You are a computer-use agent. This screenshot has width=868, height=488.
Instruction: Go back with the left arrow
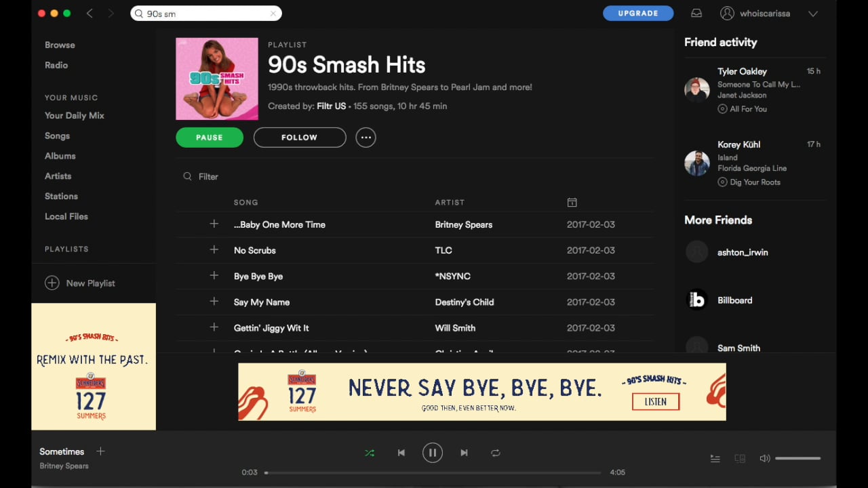[90, 14]
